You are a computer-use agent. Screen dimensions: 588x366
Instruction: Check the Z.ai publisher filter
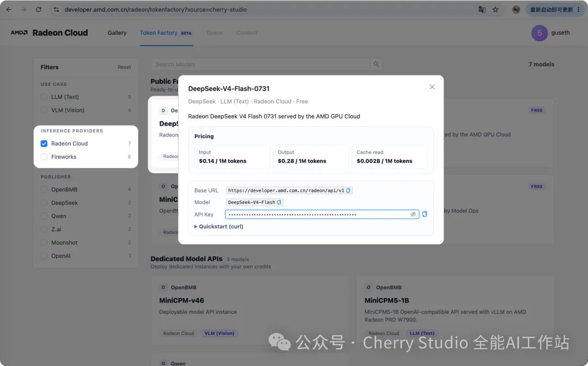(44, 229)
